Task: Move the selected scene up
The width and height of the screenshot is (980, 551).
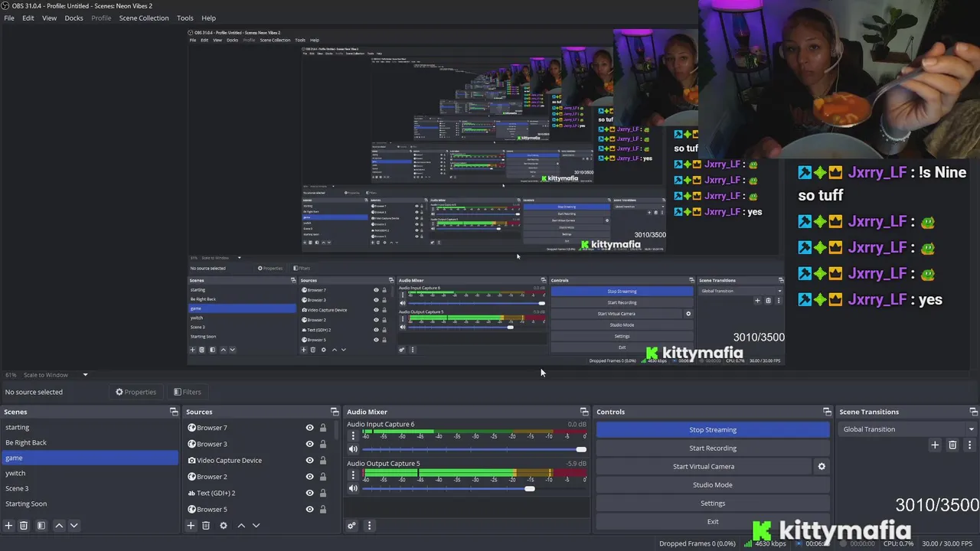Action: (59, 526)
